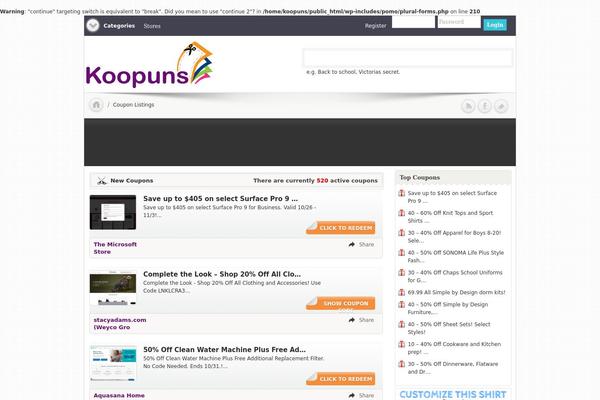Open the Customize This Shirt banner ad

pos(453,395)
